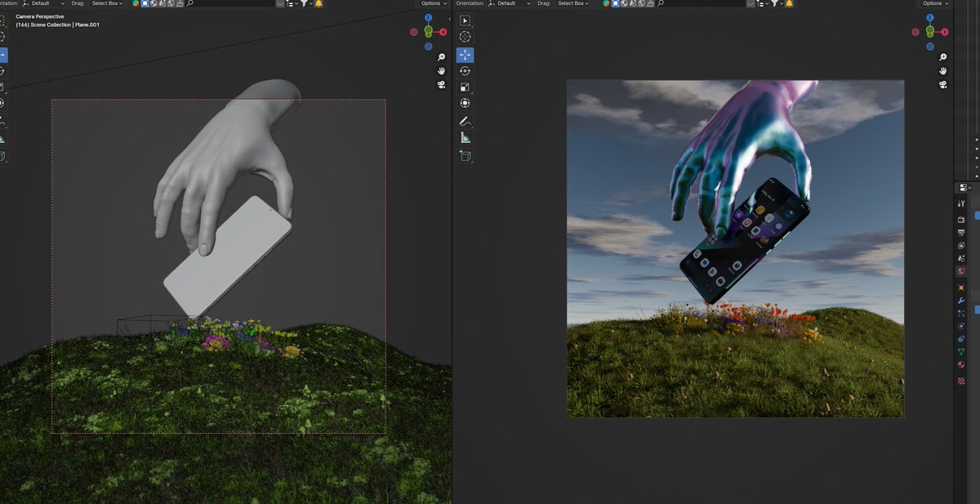Viewport: 980px width, 504px height.
Task: Open the Output properties tab
Action: pyautogui.click(x=961, y=233)
